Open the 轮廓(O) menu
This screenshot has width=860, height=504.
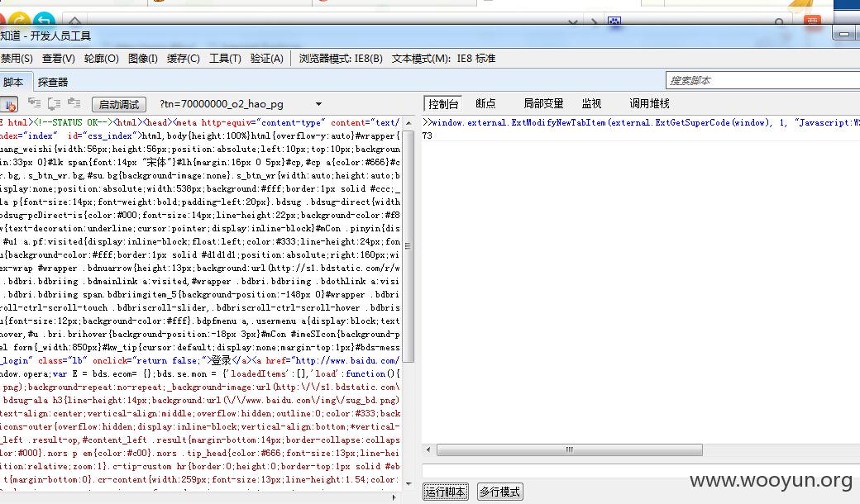102,59
